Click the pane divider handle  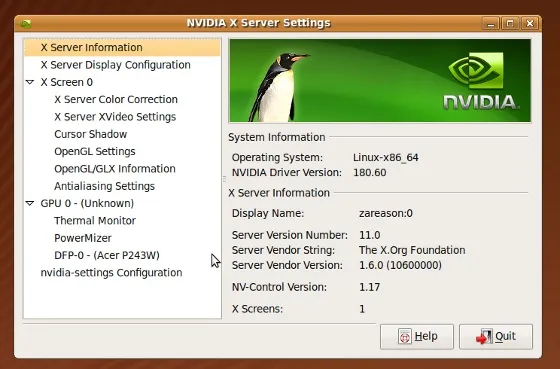[x=224, y=179]
